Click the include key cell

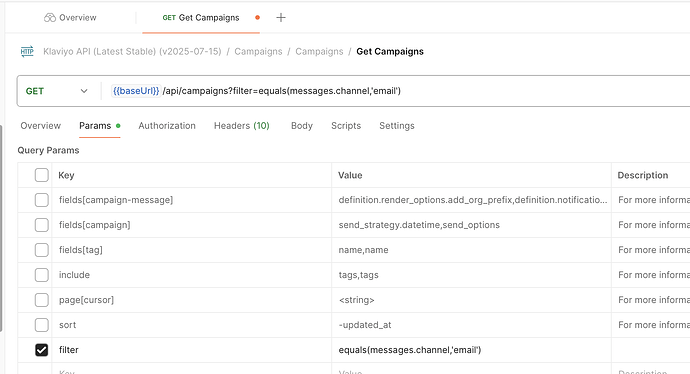[191, 275]
